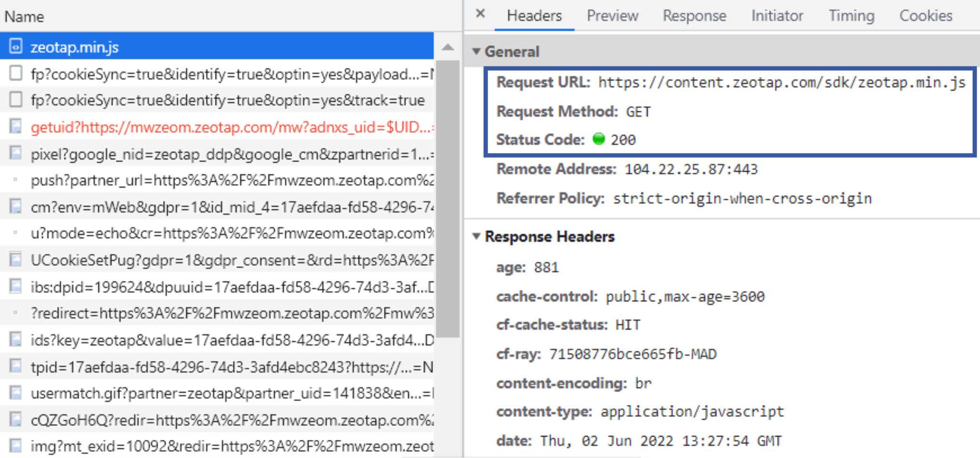Image resolution: width=980 pixels, height=458 pixels.
Task: Click the cf-cache-status value HIT
Action: tap(628, 325)
